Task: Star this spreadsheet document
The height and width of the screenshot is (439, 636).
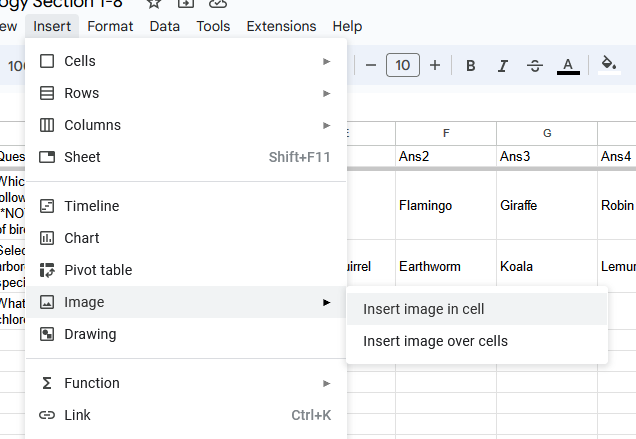Action: coord(154,4)
